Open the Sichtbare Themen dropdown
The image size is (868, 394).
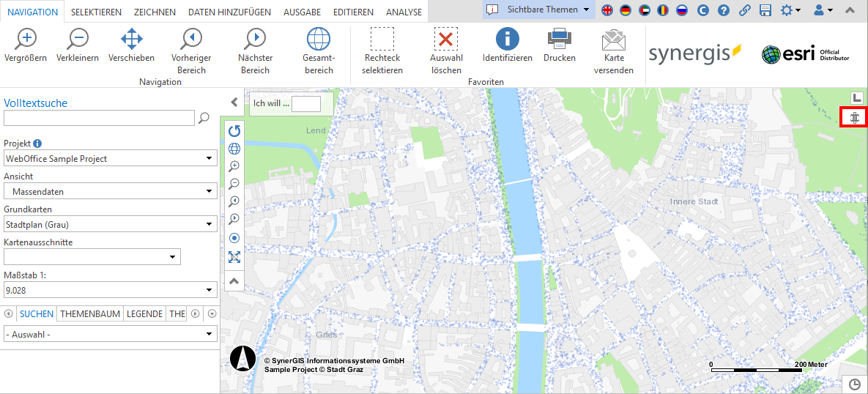(x=541, y=10)
